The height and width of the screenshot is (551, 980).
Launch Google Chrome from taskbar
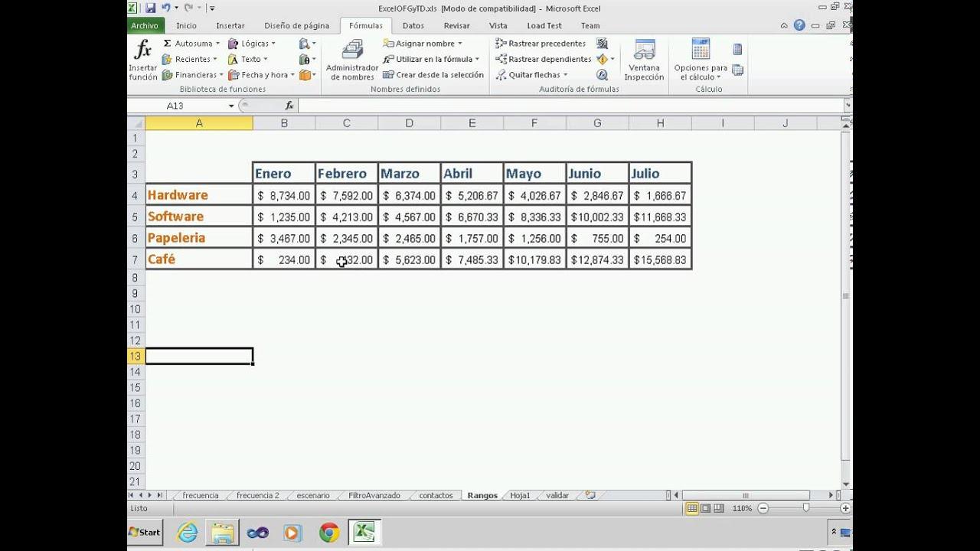329,531
